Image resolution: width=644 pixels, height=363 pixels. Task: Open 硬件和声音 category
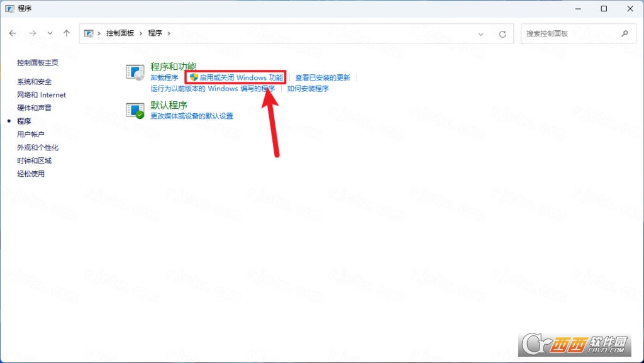pos(35,108)
